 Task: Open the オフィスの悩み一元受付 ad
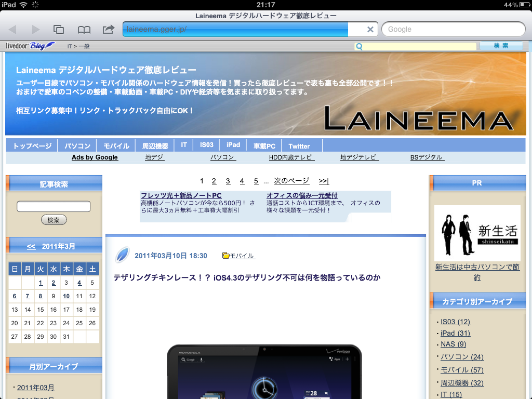tap(302, 195)
